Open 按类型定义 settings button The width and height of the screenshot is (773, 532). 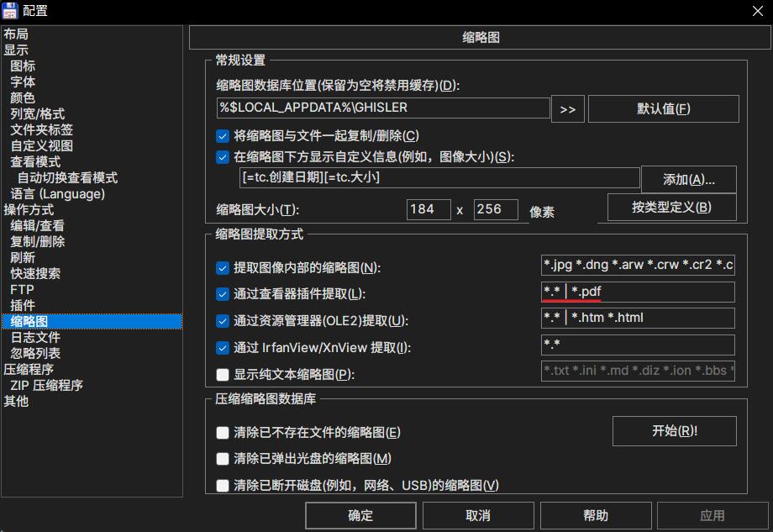[671, 208]
